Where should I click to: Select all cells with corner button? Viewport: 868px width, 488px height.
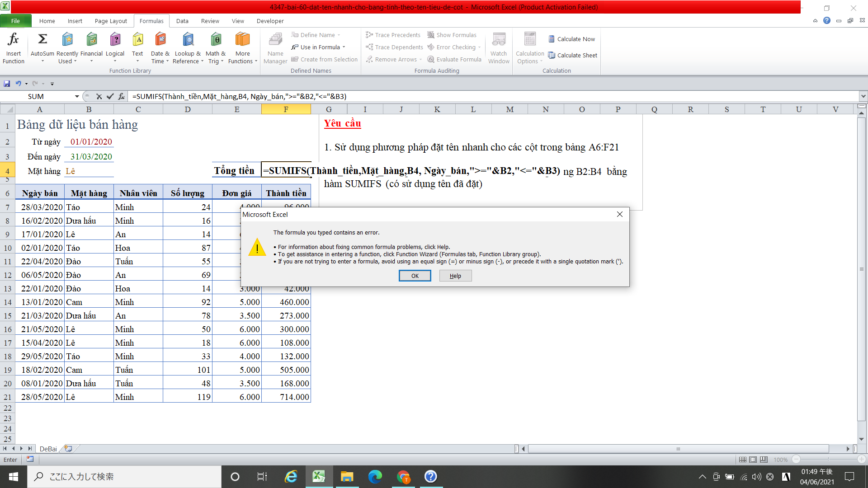pos(8,109)
